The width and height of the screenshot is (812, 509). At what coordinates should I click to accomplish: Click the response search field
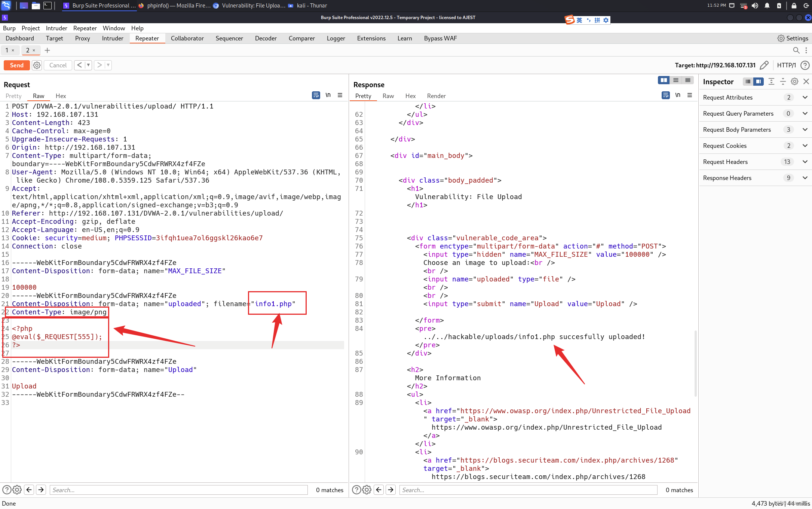click(528, 490)
